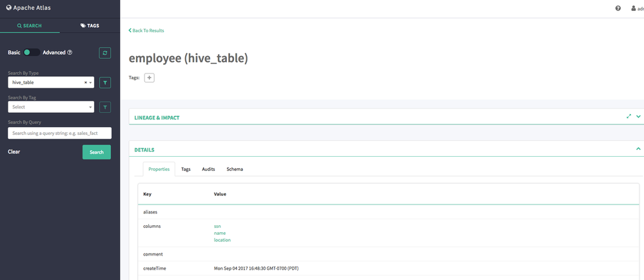Toggle Basic/Advanced search switch
Image resolution: width=644 pixels, height=280 pixels.
[31, 53]
